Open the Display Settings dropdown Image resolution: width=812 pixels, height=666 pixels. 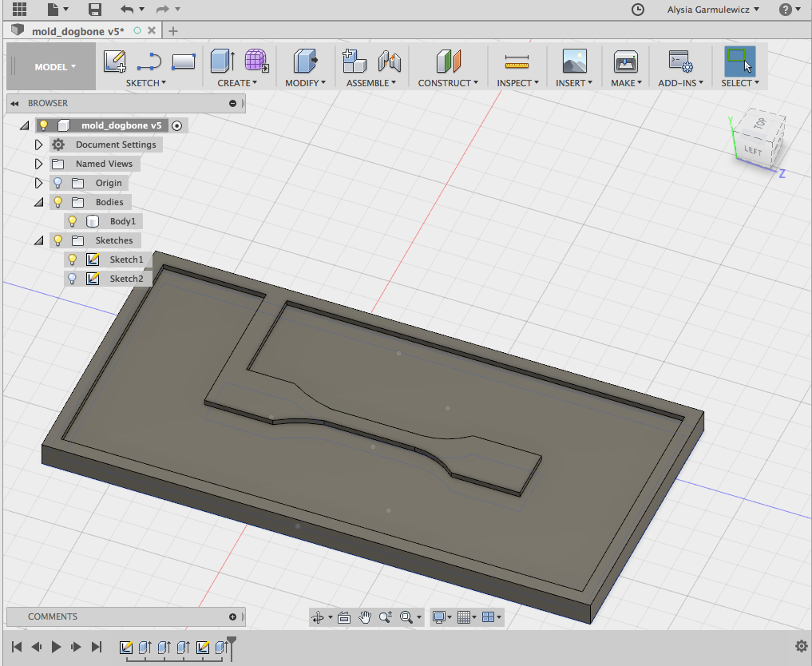(442, 617)
